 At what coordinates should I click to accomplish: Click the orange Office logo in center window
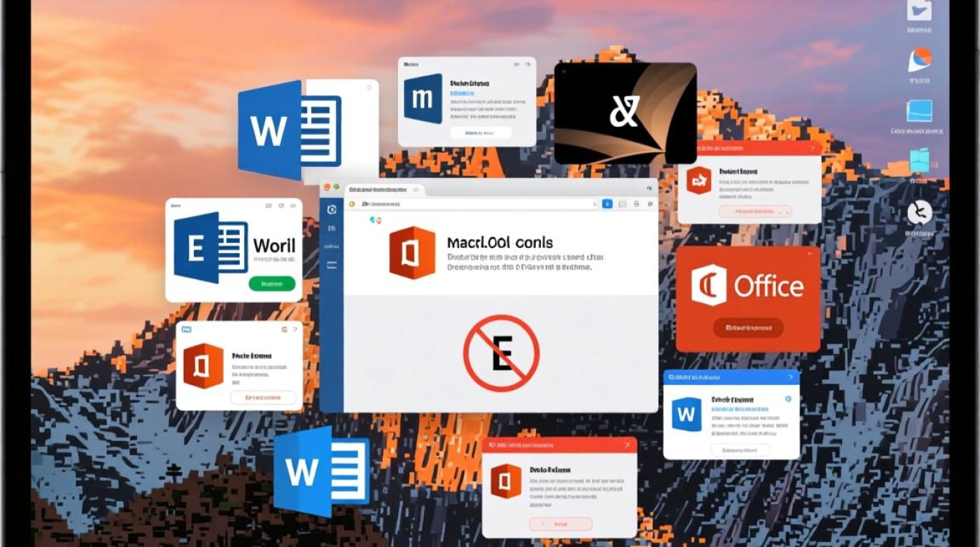coord(412,253)
